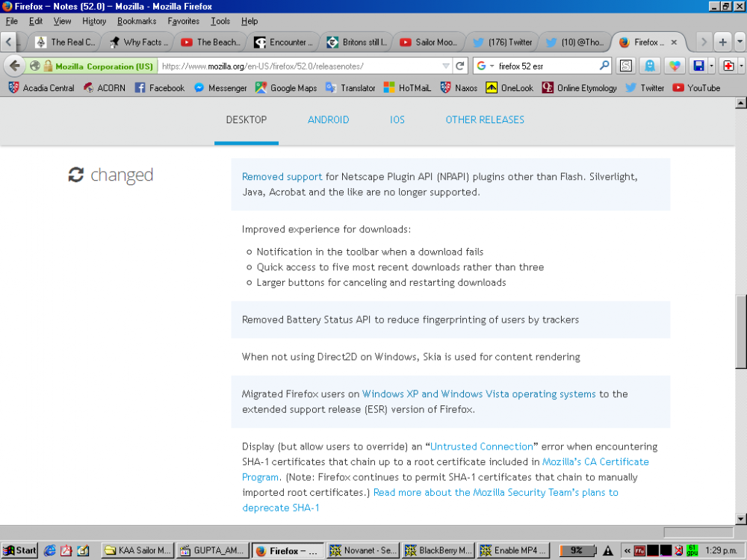747x560 pixels.
Task: Click the 9% battery indicator in the taskbar
Action: (x=576, y=550)
